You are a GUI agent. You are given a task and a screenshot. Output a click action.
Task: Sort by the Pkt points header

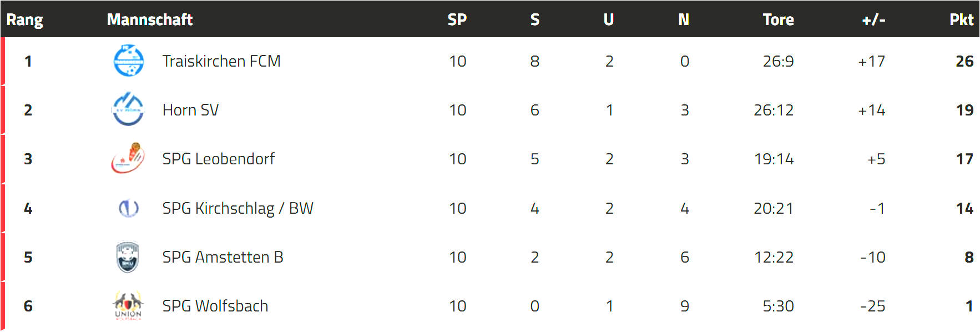point(961,19)
